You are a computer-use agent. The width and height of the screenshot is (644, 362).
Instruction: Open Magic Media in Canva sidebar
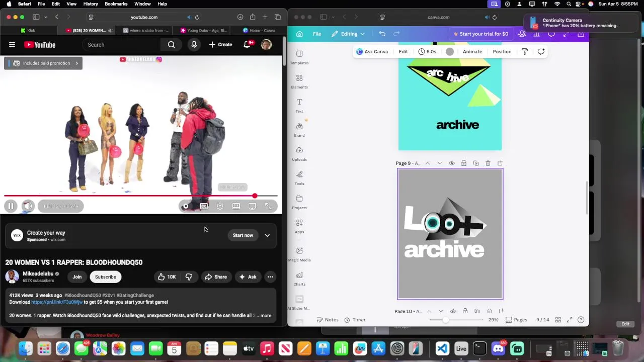point(299,254)
